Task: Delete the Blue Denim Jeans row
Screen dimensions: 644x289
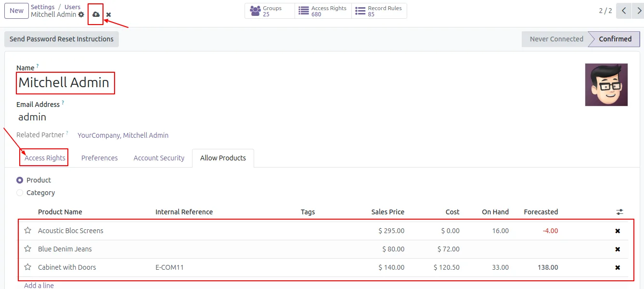Action: (618, 250)
